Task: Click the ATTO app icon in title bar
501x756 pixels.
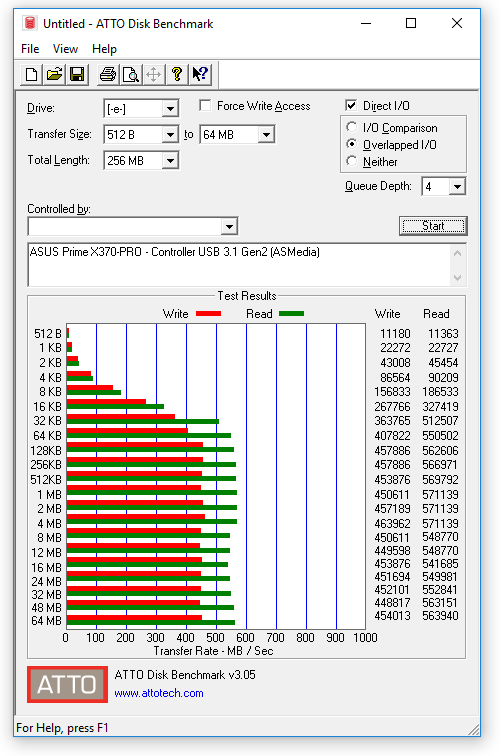Action: coord(30,23)
